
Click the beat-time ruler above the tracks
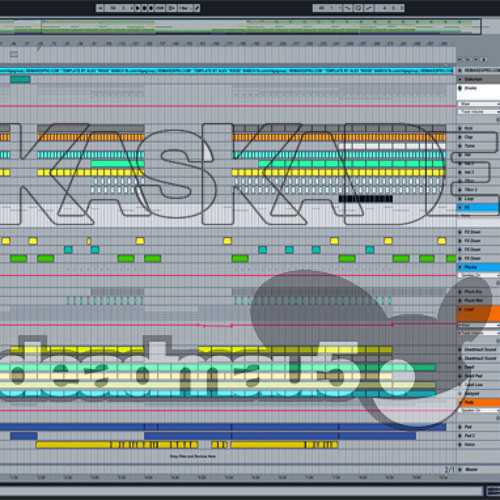[228, 44]
